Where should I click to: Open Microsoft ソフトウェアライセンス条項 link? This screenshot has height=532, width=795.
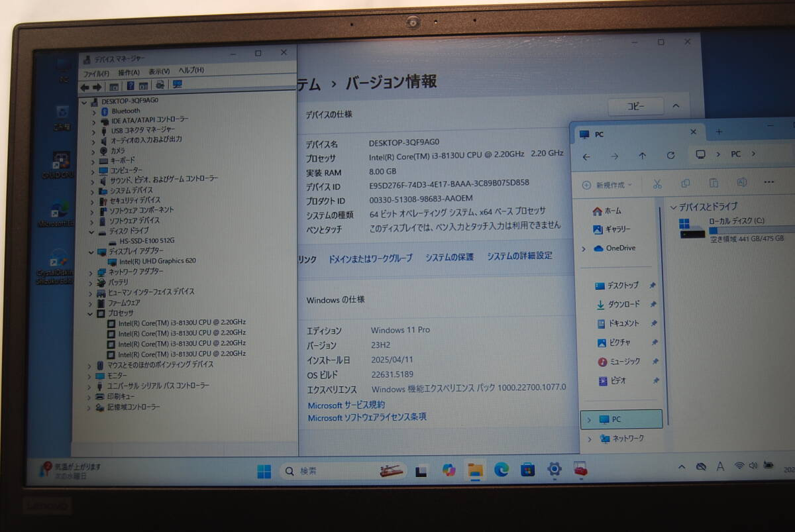pyautogui.click(x=367, y=417)
